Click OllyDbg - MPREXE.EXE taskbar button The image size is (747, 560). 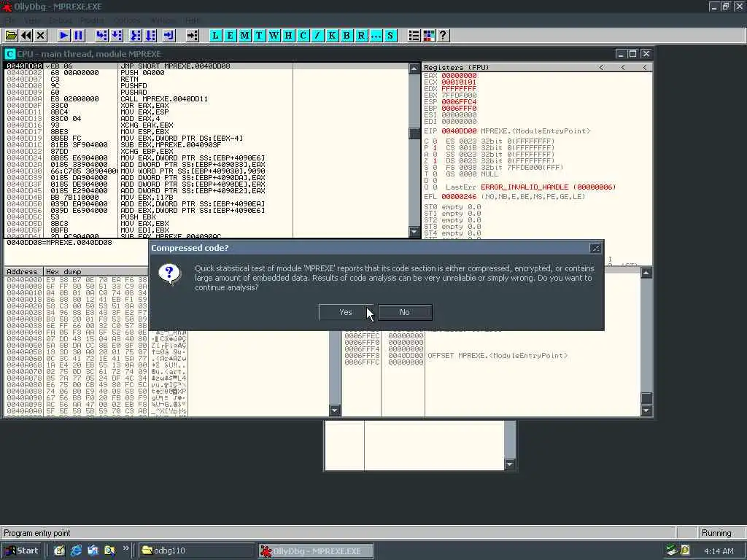click(x=317, y=551)
